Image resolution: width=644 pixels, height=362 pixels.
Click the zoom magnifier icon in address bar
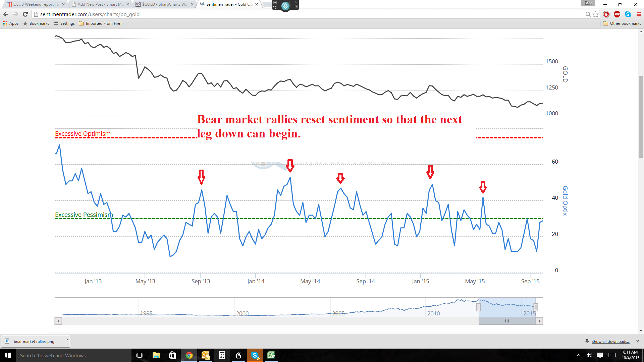[588, 14]
